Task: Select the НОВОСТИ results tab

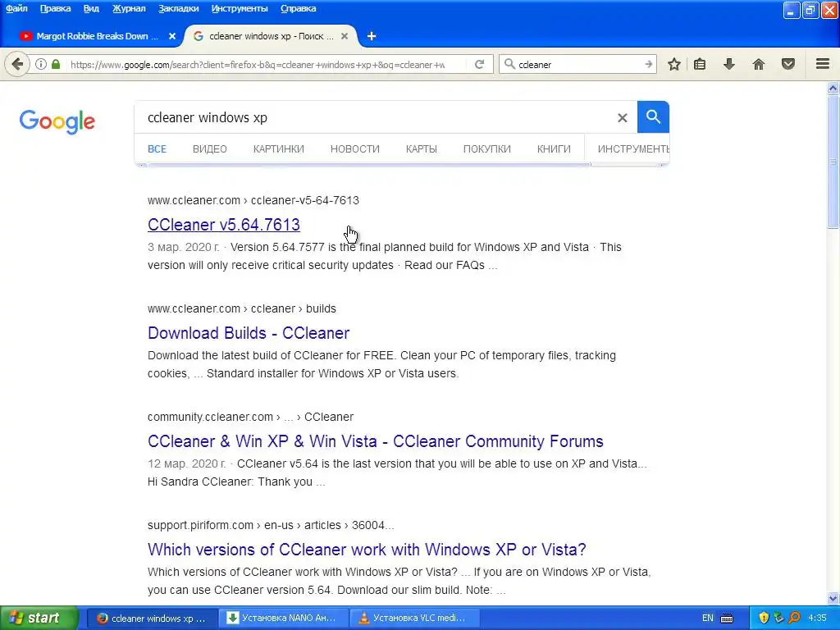Action: (355, 149)
